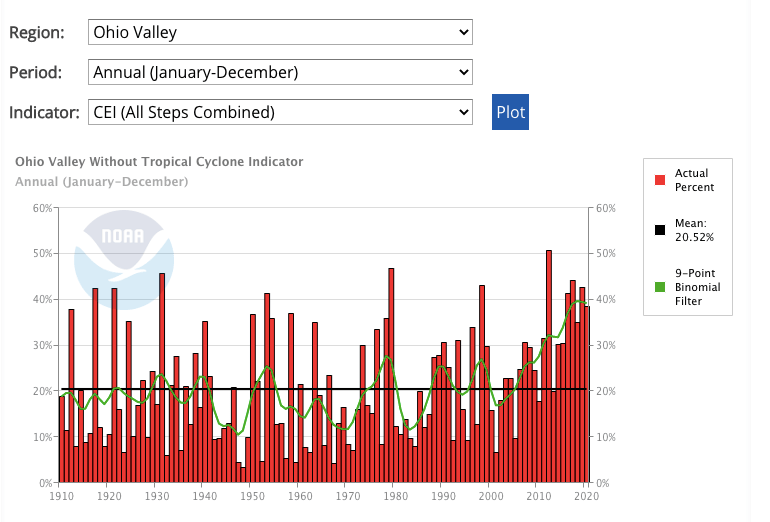The width and height of the screenshot is (770, 522).
Task: Click the 2020 x-axis label
Action: (585, 494)
